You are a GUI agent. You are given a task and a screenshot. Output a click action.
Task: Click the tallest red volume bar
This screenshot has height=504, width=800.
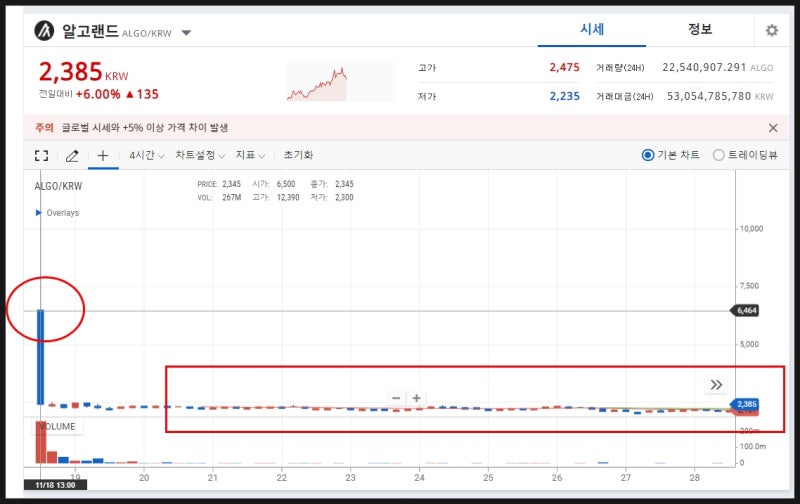click(x=40, y=442)
